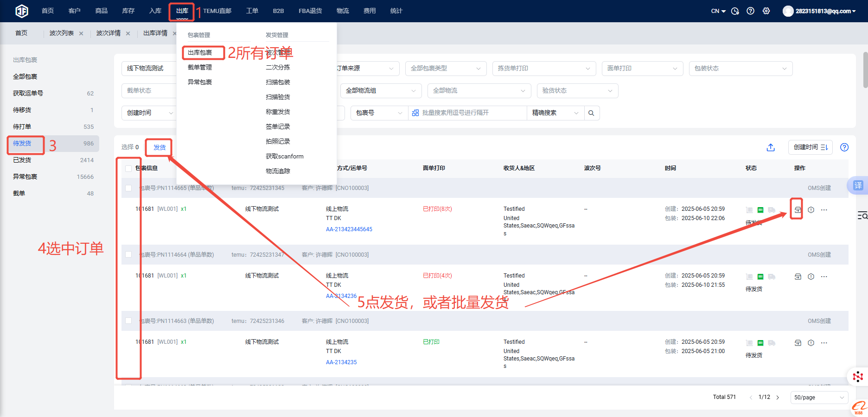The height and width of the screenshot is (417, 868).
Task: Click the exception hexagon icon for PN1114665
Action: pyautogui.click(x=811, y=210)
